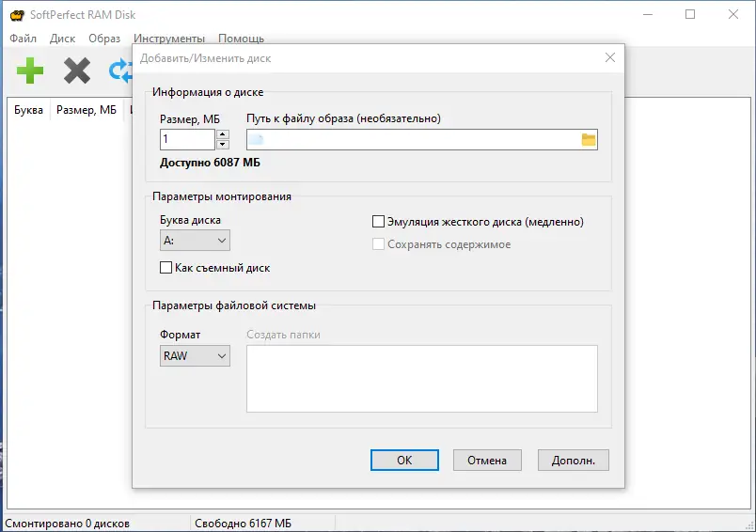Click Свободно 6167 МБ status text
Screen dimensions: 756x532
pyautogui.click(x=243, y=524)
